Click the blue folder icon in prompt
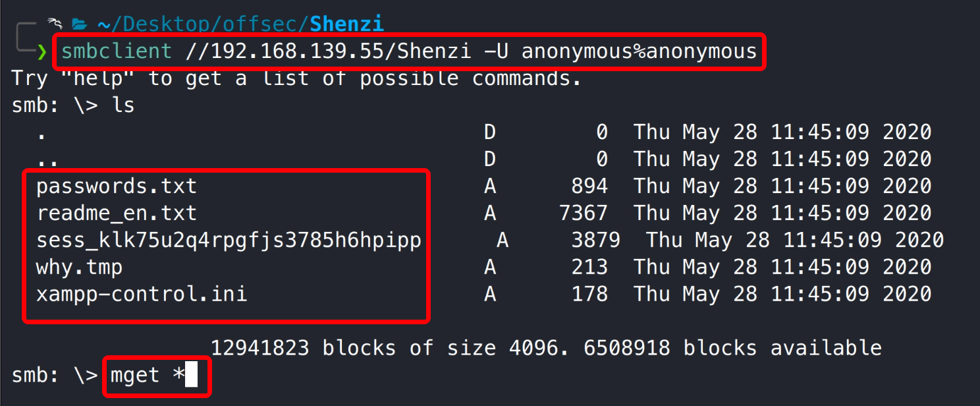Image resolution: width=980 pixels, height=406 pixels. pos(79,25)
